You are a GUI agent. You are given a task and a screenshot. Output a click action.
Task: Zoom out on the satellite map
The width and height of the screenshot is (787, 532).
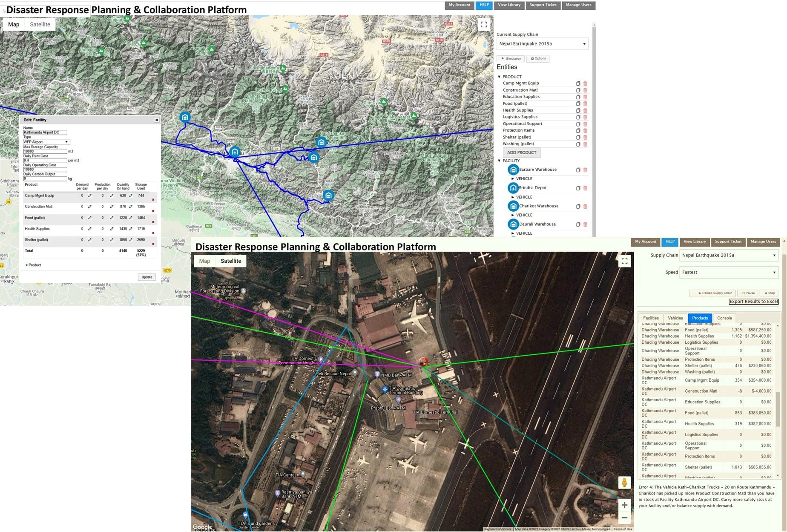[624, 518]
